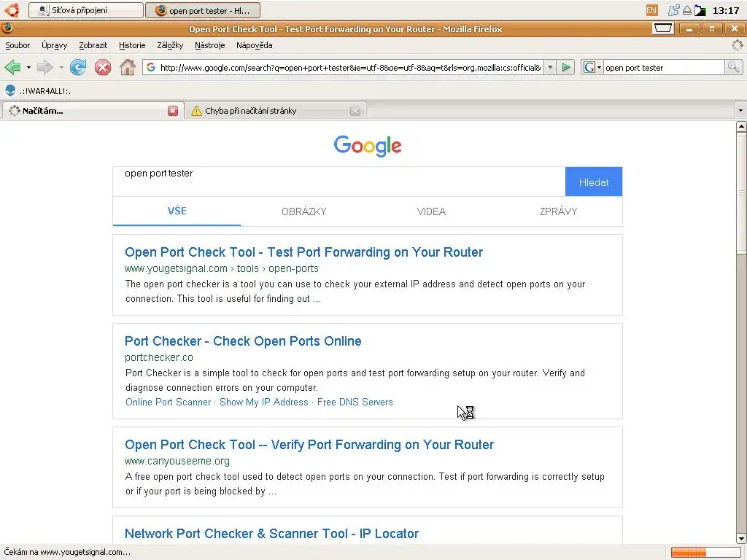
Task: Click the Firefox throbber activity icon
Action: point(738,45)
